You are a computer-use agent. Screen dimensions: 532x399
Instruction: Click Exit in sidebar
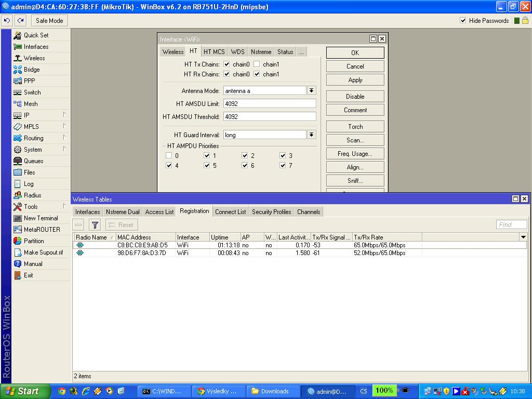click(28, 275)
